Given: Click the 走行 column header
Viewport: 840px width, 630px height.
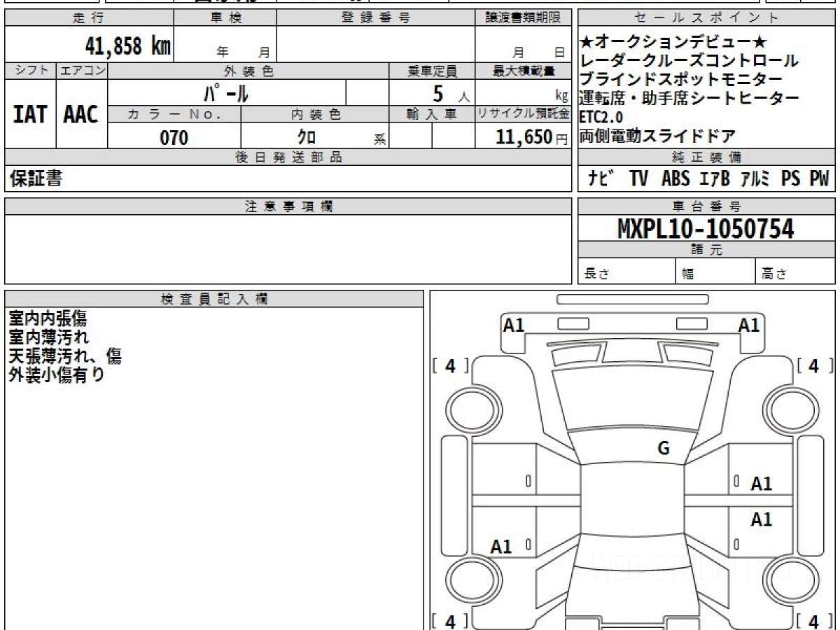Looking at the screenshot, I should (x=88, y=18).
